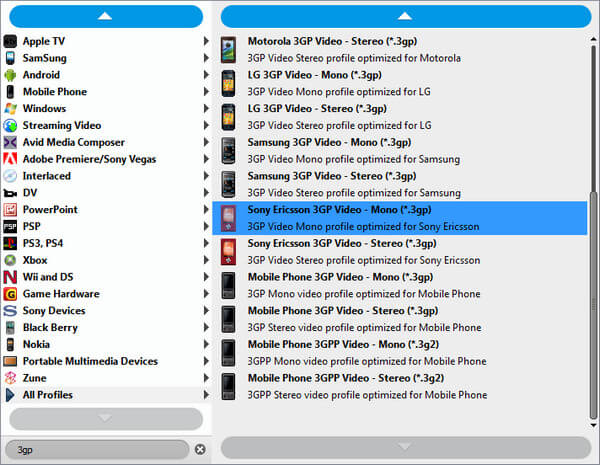Expand the Sony Devices submenu arrow
This screenshot has width=600, height=465.
click(206, 310)
